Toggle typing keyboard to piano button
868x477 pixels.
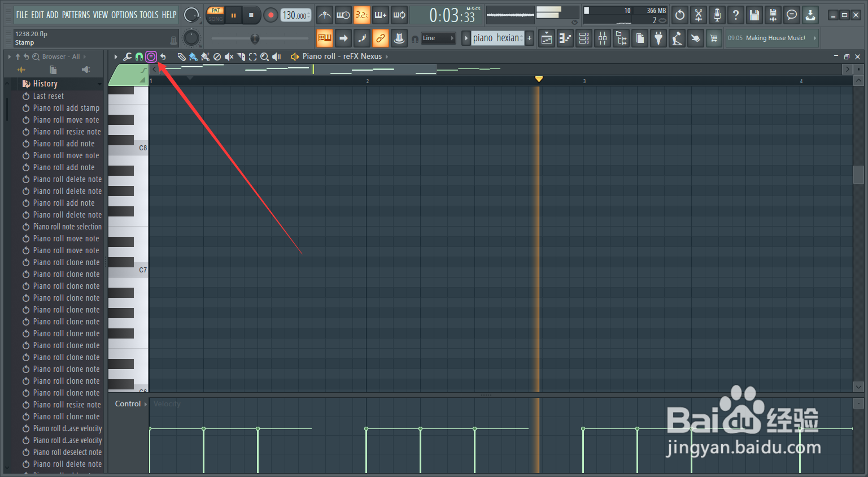point(324,38)
